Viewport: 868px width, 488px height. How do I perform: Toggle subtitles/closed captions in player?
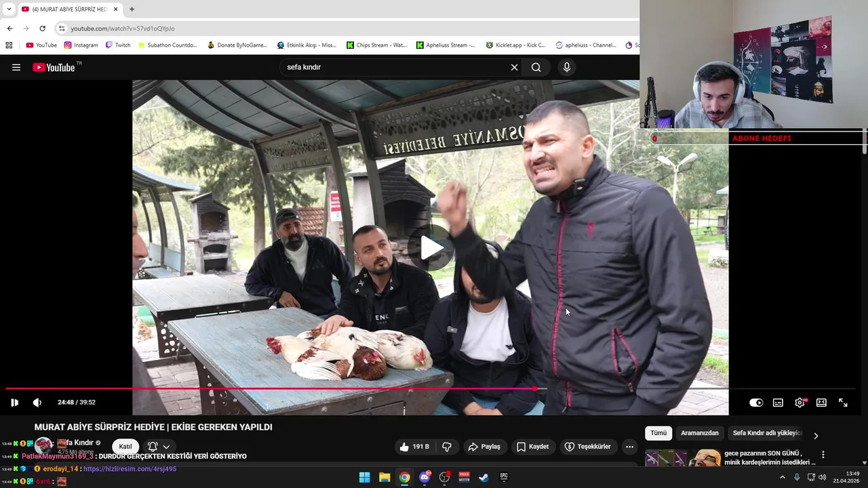coord(778,403)
